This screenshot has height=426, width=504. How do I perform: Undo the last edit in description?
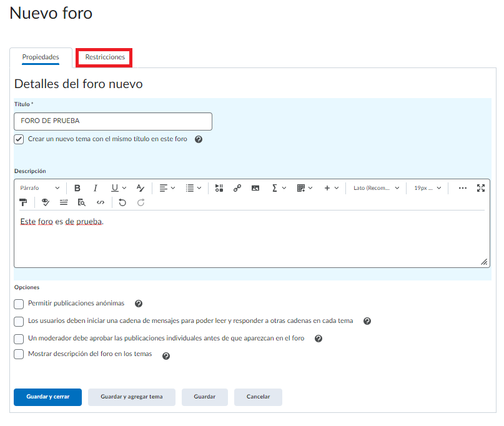tap(122, 202)
